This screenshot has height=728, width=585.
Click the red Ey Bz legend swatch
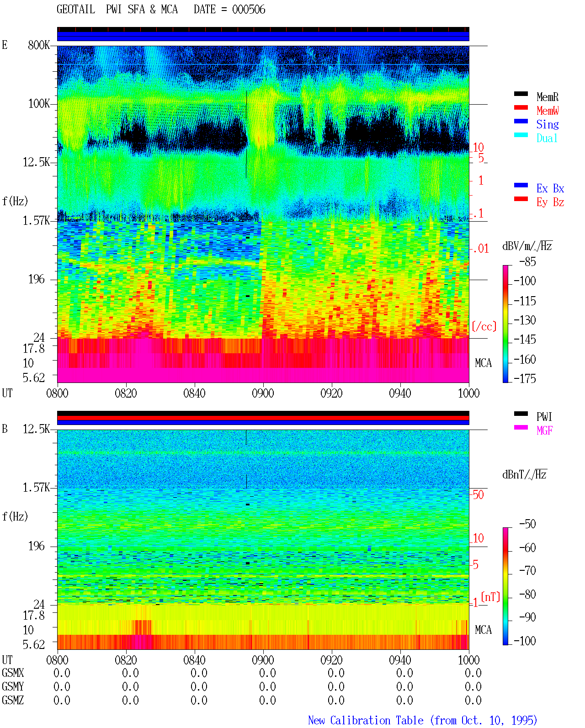521,199
